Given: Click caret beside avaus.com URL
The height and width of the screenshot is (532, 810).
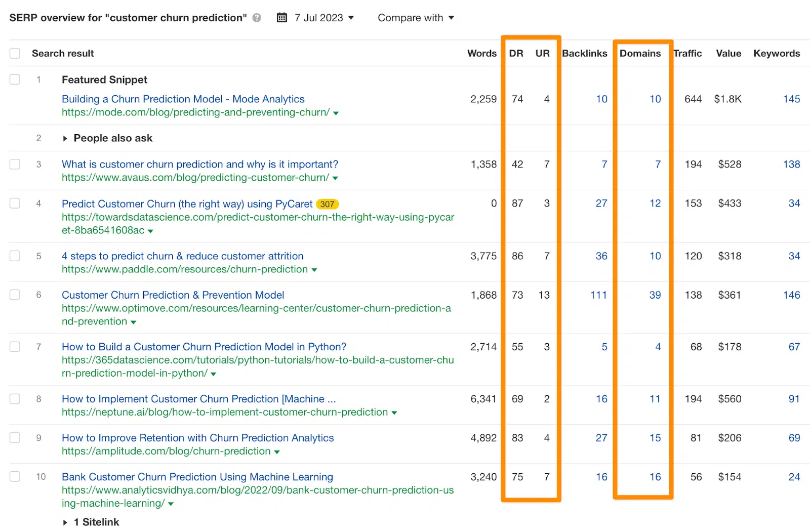Looking at the screenshot, I should [x=335, y=178].
